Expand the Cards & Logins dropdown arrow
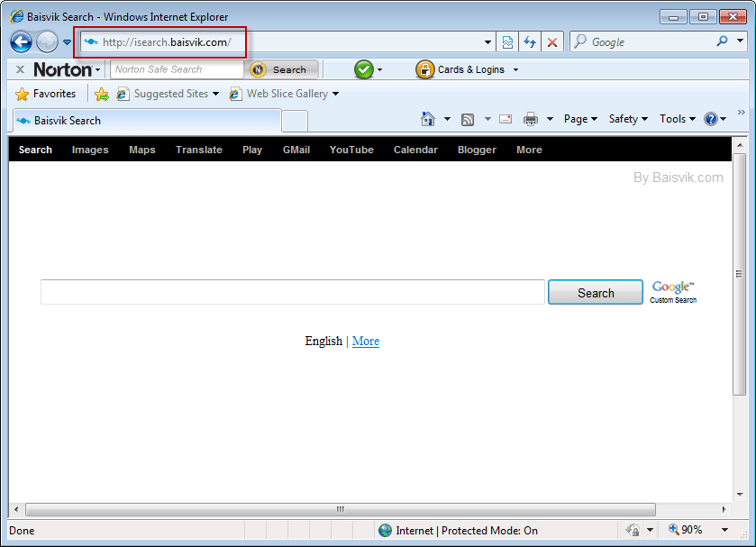 point(516,70)
